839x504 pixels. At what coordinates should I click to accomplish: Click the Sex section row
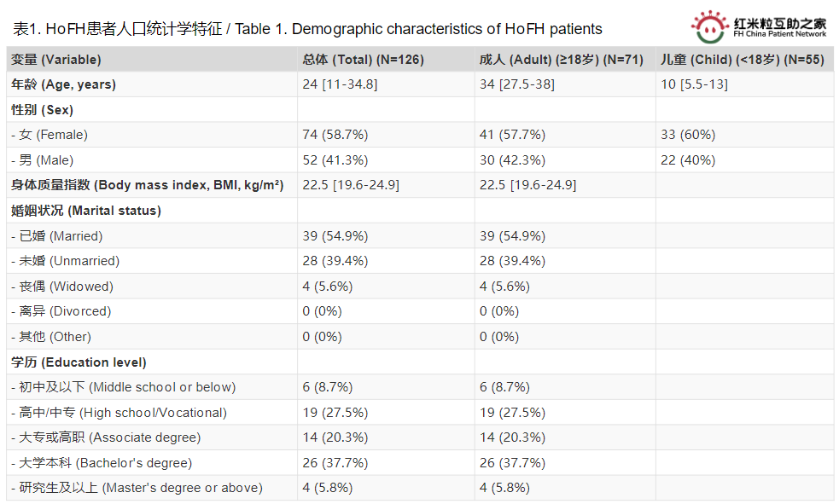tap(420, 109)
